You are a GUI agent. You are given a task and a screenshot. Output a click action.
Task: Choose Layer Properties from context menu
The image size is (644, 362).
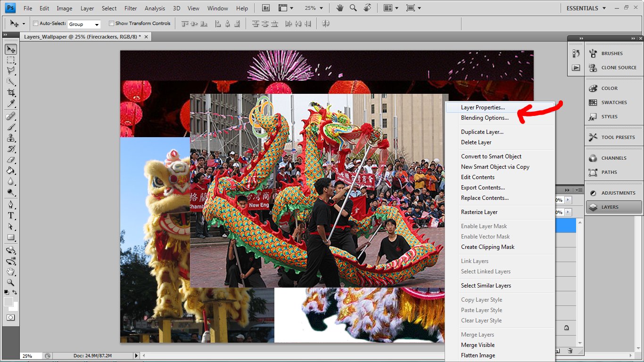483,107
